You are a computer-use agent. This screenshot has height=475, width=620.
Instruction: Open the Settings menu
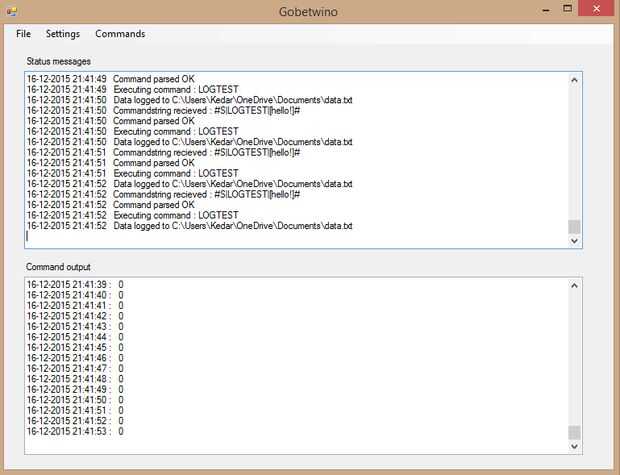point(63,34)
